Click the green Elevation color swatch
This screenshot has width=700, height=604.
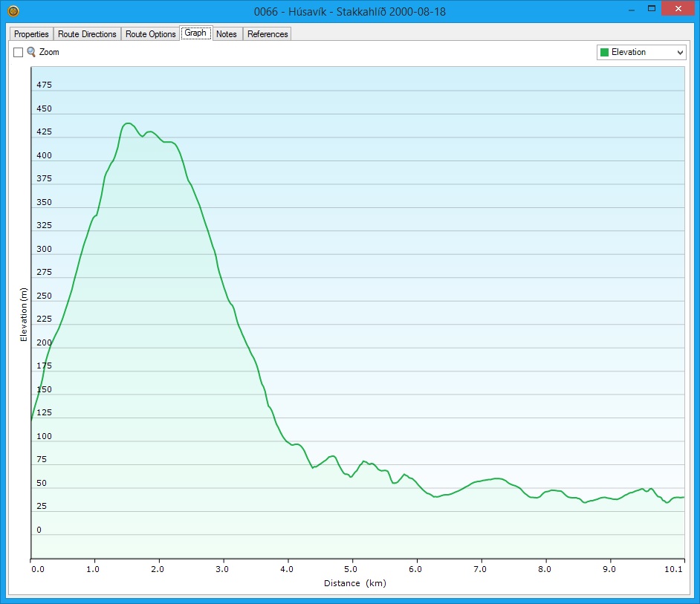click(604, 52)
